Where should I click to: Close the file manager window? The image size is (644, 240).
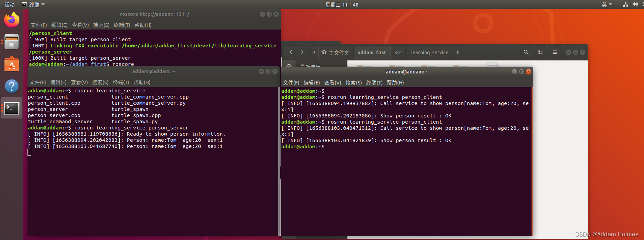(582, 52)
